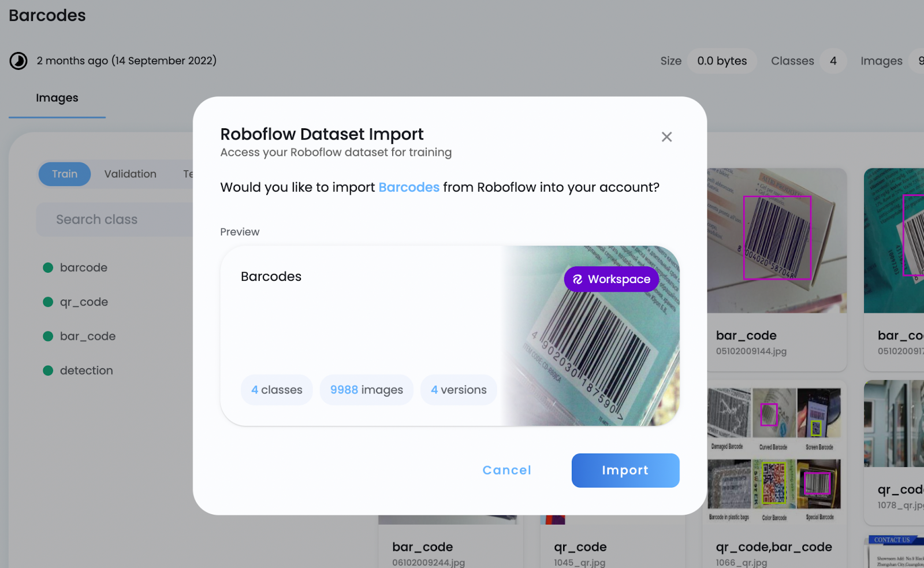This screenshot has height=568, width=924.
Task: Click the 2 months ago date text
Action: tap(126, 61)
